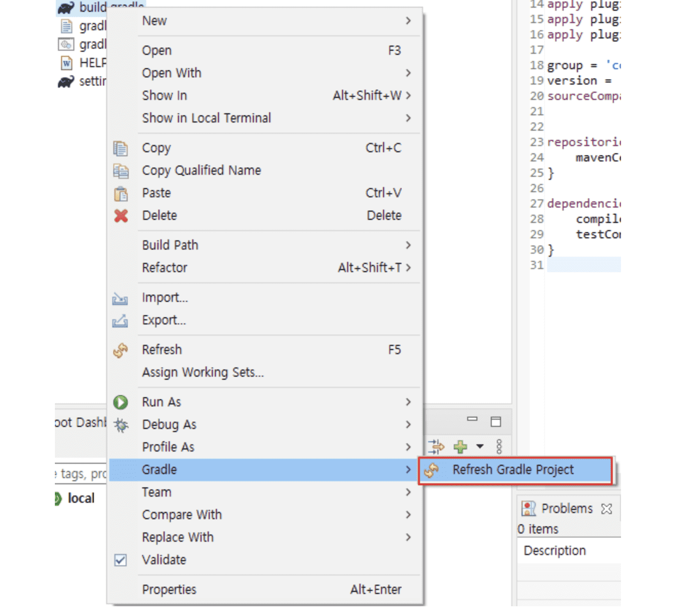Click the green plus toolbar icon
The width and height of the screenshot is (681, 616).
click(x=460, y=447)
